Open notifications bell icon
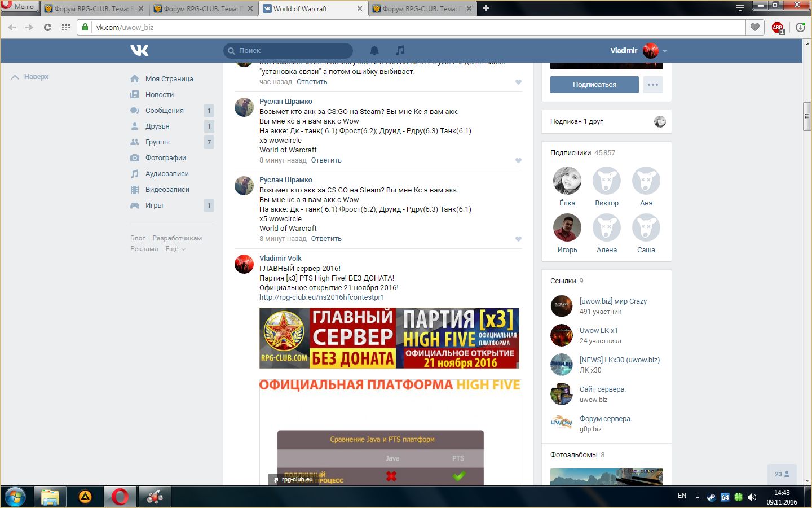812x508 pixels. (x=374, y=50)
